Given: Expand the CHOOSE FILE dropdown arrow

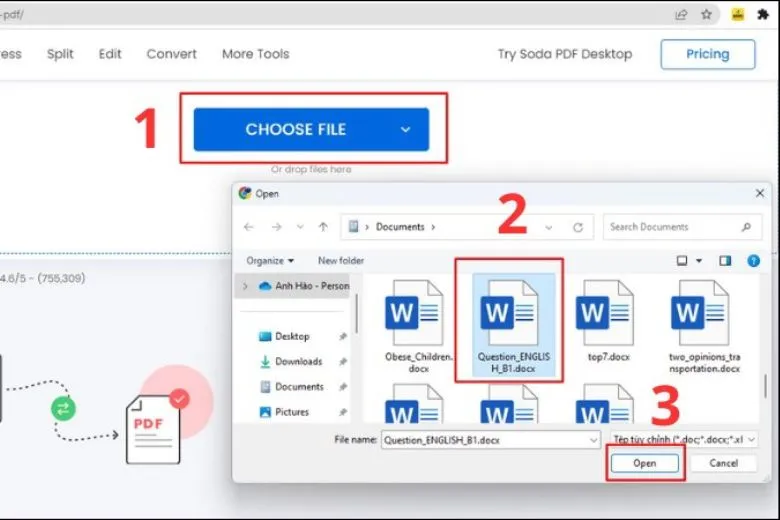Looking at the screenshot, I should click(x=405, y=130).
